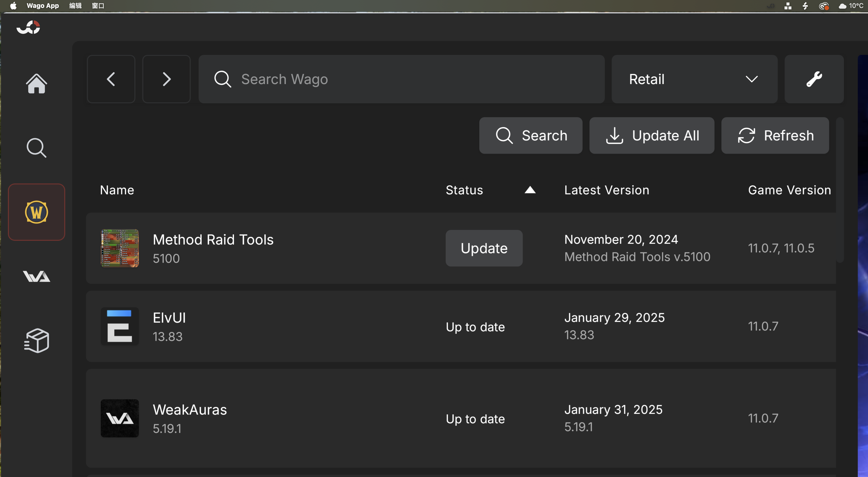Click the addon list vertical scrollbar
Image resolution: width=868 pixels, height=477 pixels.
click(x=840, y=190)
